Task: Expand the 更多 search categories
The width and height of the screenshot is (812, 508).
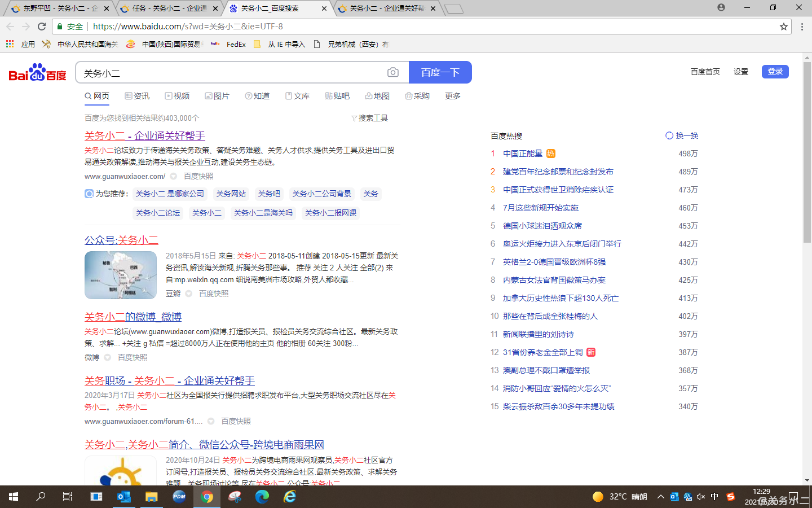Action: (x=453, y=96)
